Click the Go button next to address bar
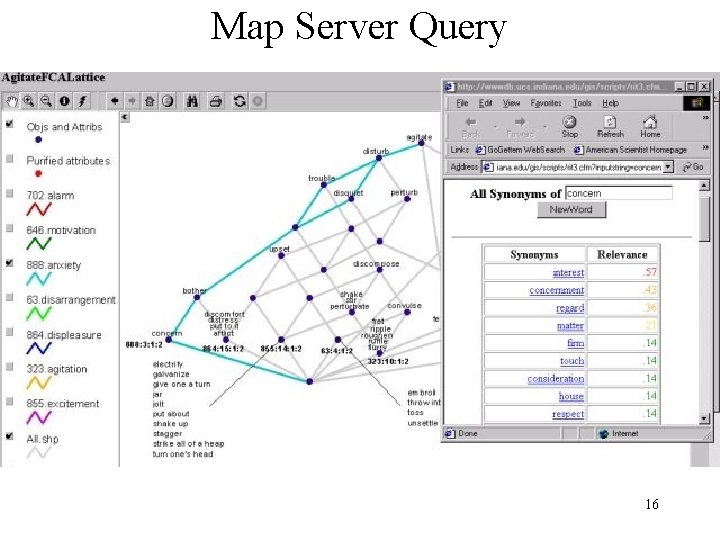 click(693, 167)
